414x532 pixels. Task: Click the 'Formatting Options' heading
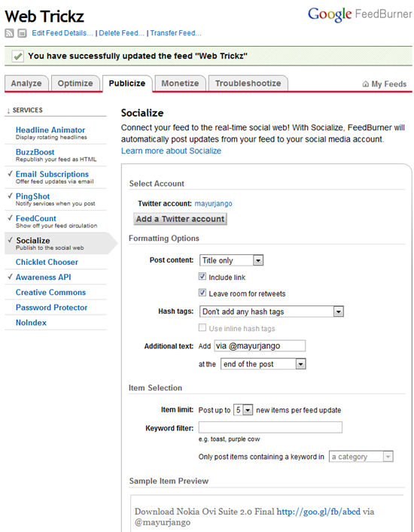point(164,239)
